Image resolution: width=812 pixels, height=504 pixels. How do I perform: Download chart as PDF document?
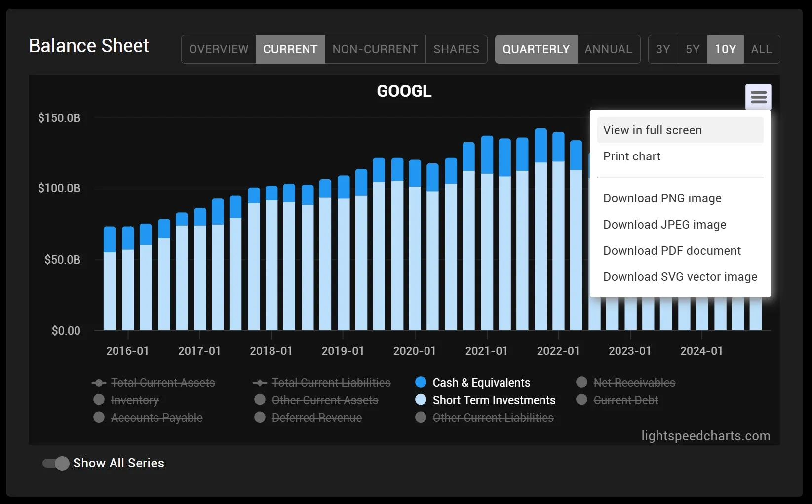tap(680, 251)
